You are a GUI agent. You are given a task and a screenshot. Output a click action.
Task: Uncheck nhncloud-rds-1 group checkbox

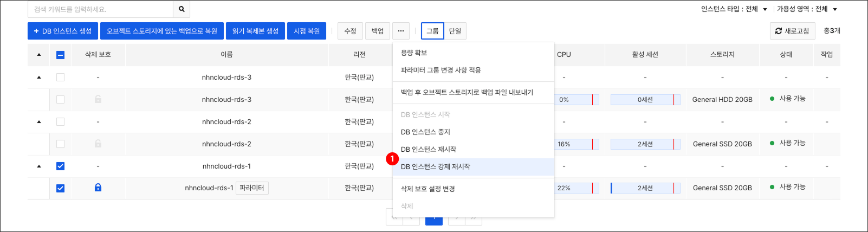60,166
